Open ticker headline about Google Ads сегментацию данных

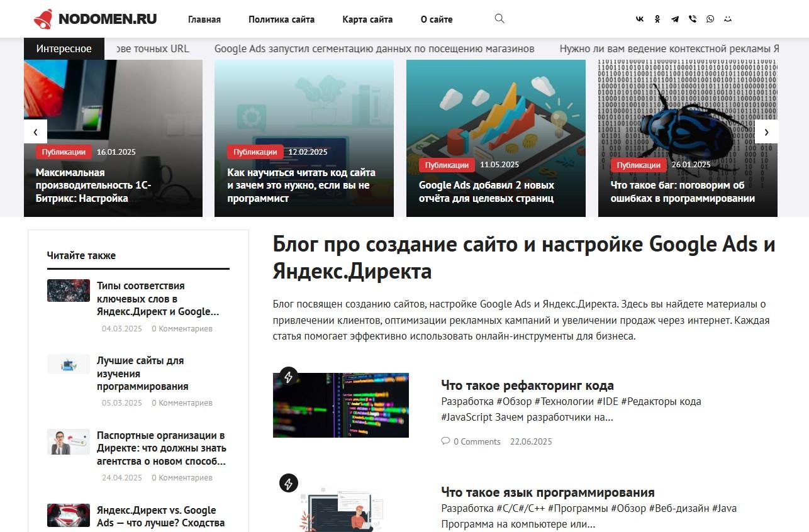click(x=374, y=48)
